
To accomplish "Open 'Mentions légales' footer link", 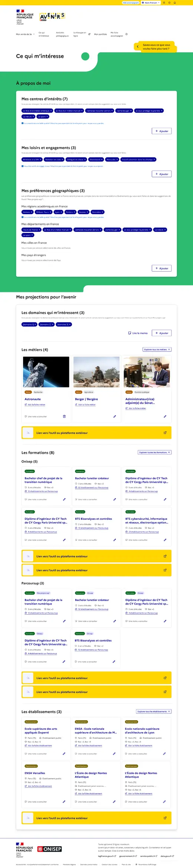I will click(69, 864).
